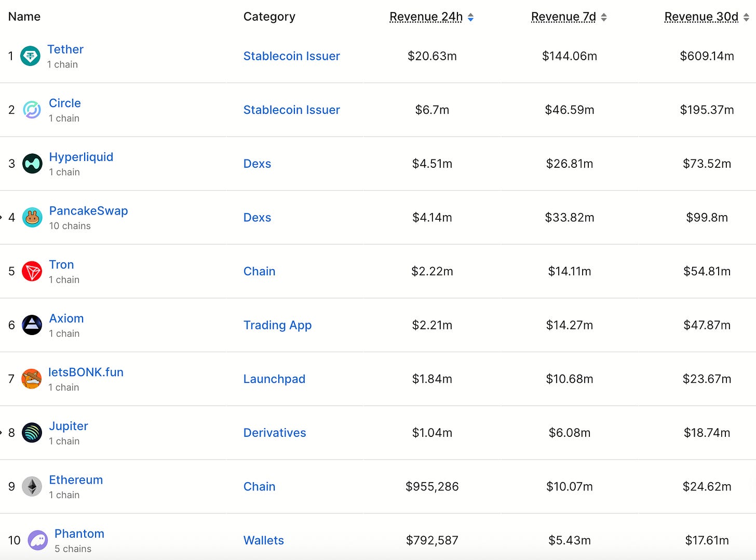The height and width of the screenshot is (560, 756).
Task: Open the PancakeSwap protocol link
Action: 88,210
